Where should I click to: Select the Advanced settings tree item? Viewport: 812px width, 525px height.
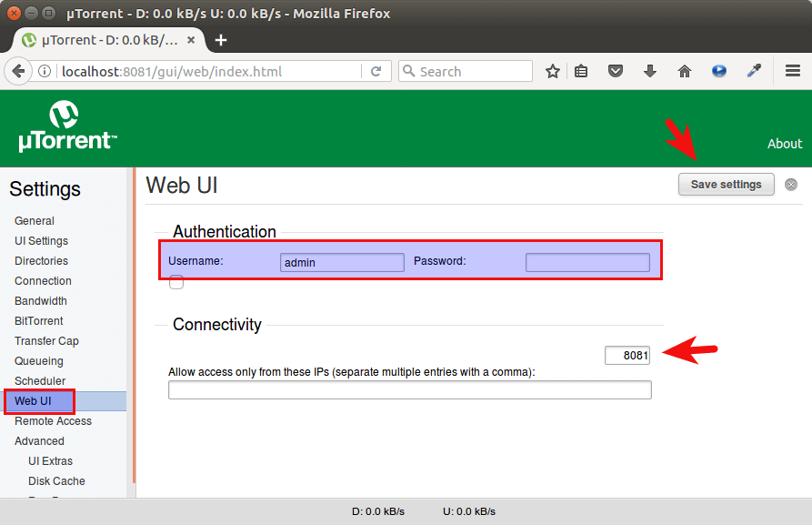point(39,441)
